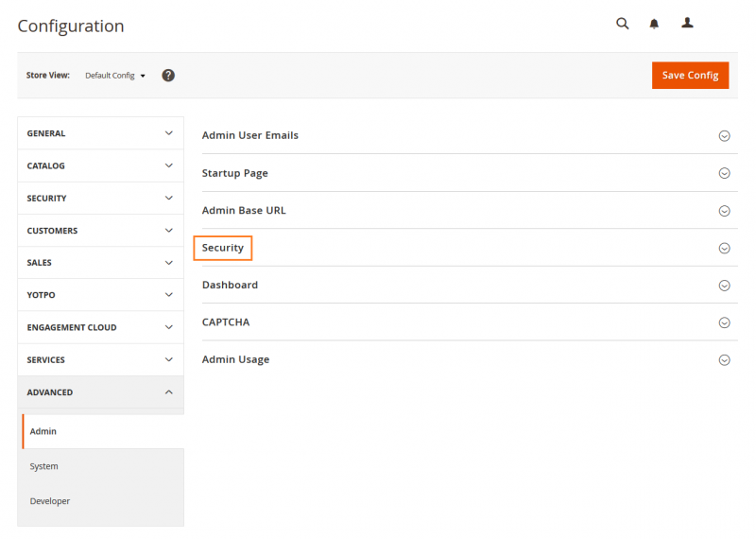Open the CAPTCHA section heading
Viewport: 756px width, 539px height.
click(226, 322)
